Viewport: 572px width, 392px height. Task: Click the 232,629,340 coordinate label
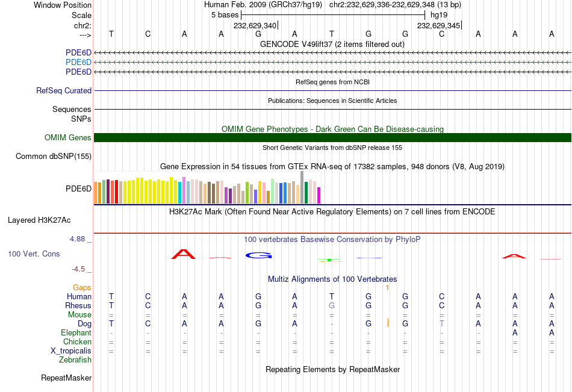coord(255,25)
